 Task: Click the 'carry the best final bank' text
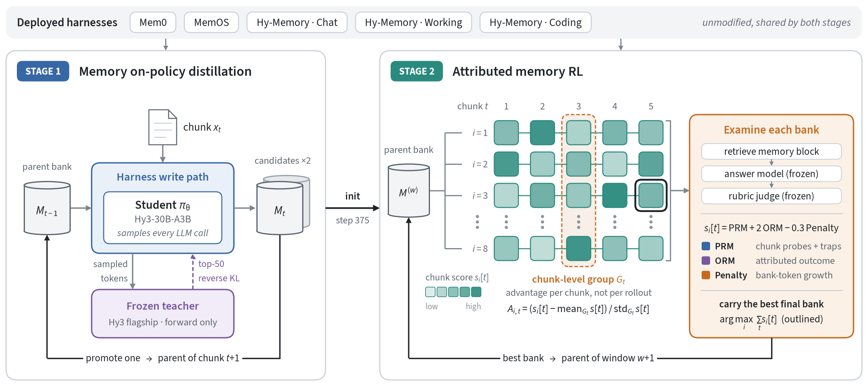coord(772,304)
